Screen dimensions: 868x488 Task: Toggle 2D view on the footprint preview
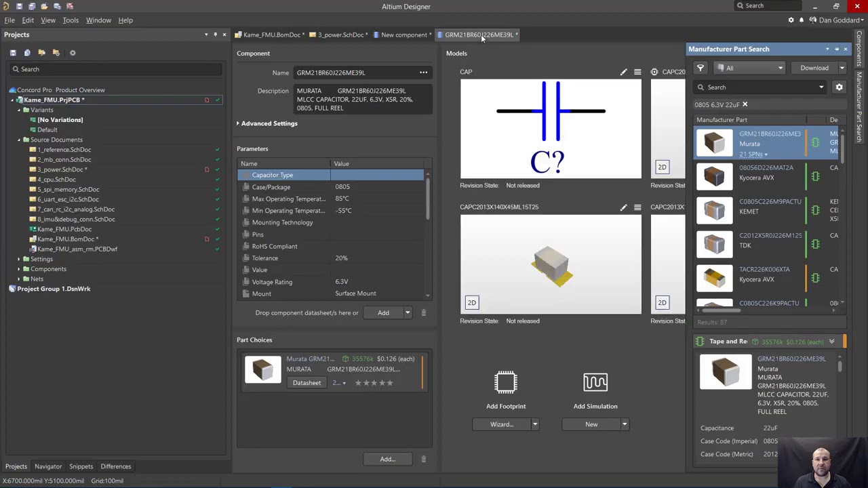tap(472, 303)
